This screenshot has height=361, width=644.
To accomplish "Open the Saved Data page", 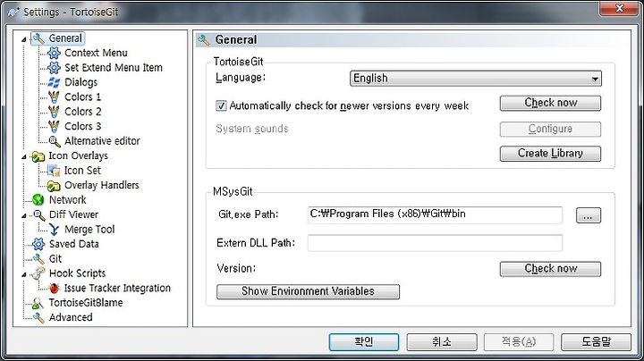I will tap(74, 244).
